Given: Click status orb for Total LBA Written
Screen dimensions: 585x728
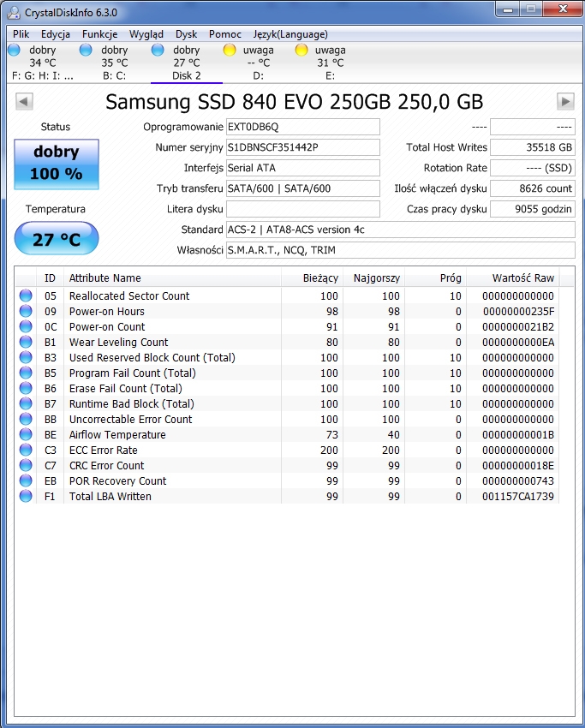Looking at the screenshot, I should point(26,496).
